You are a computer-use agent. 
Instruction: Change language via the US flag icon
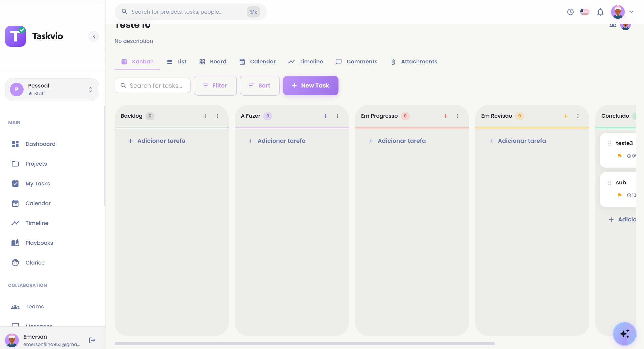(585, 12)
